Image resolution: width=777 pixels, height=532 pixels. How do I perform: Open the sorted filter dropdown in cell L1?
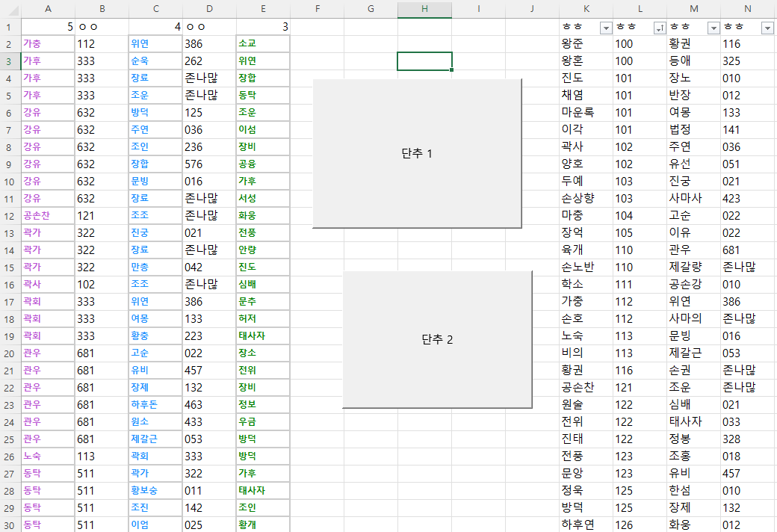tap(659, 28)
